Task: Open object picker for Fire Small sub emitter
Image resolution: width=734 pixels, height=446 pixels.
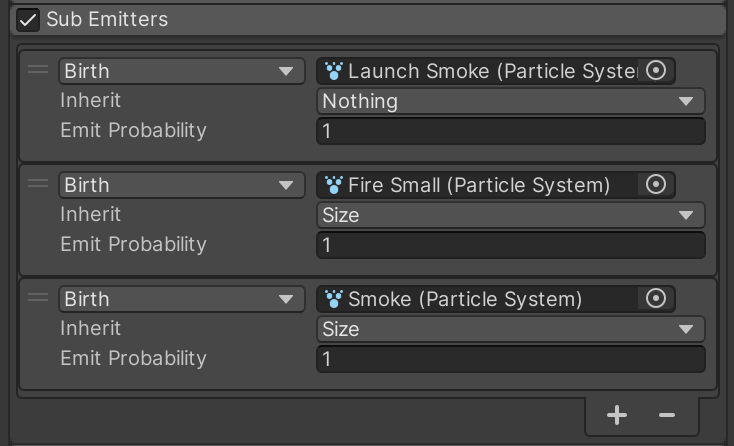Action: pyautogui.click(x=656, y=185)
